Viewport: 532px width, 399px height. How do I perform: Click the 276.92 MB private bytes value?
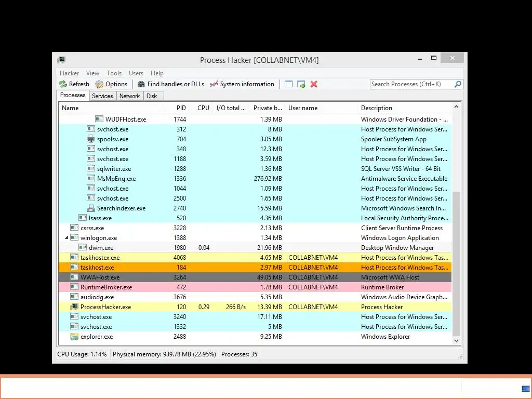pyautogui.click(x=268, y=179)
